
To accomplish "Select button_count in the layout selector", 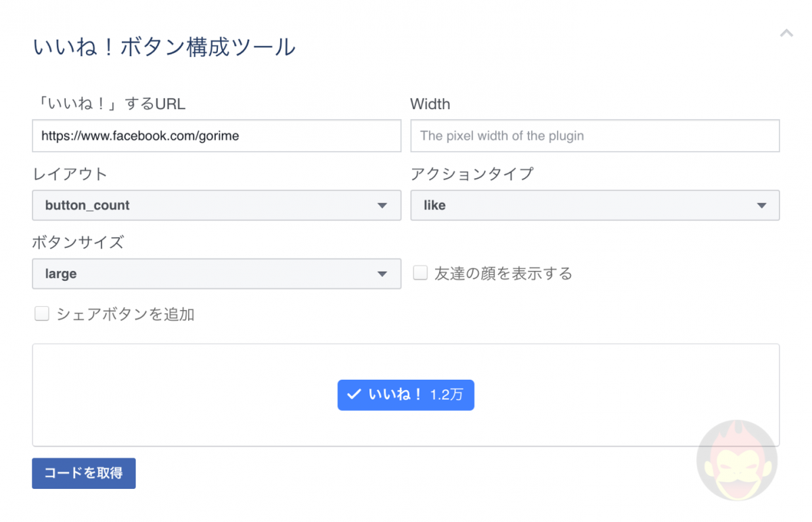I will point(217,205).
